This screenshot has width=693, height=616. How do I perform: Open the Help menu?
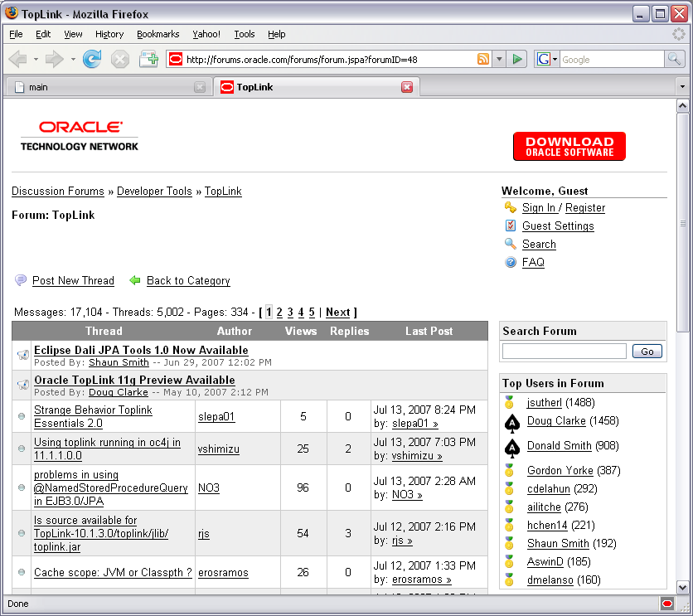click(276, 34)
